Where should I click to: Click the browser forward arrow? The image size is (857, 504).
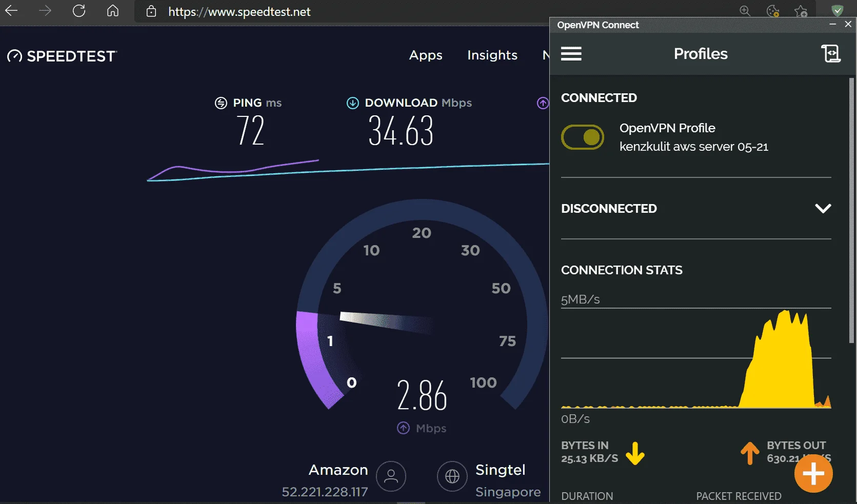point(45,11)
